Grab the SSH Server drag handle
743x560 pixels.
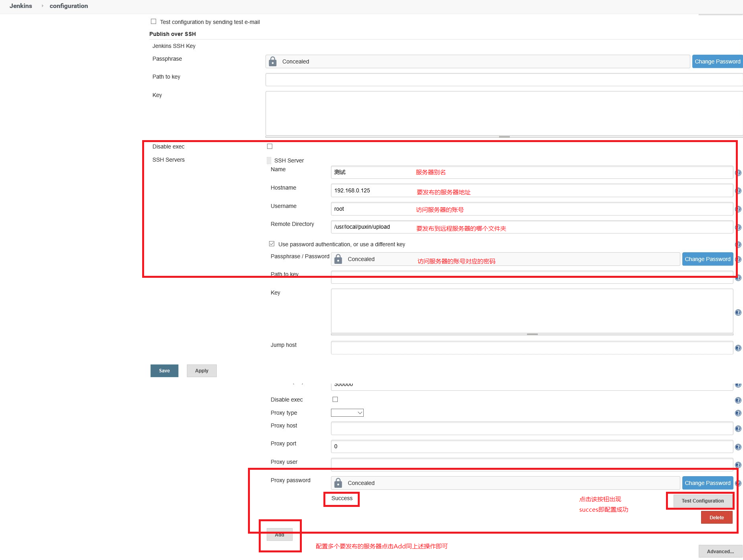tap(269, 160)
